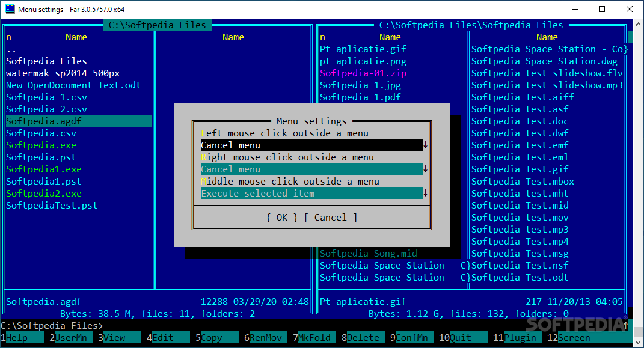Select SoftpediaTest.pst in the left panel
The height and width of the screenshot is (348, 644).
pyautogui.click(x=52, y=205)
